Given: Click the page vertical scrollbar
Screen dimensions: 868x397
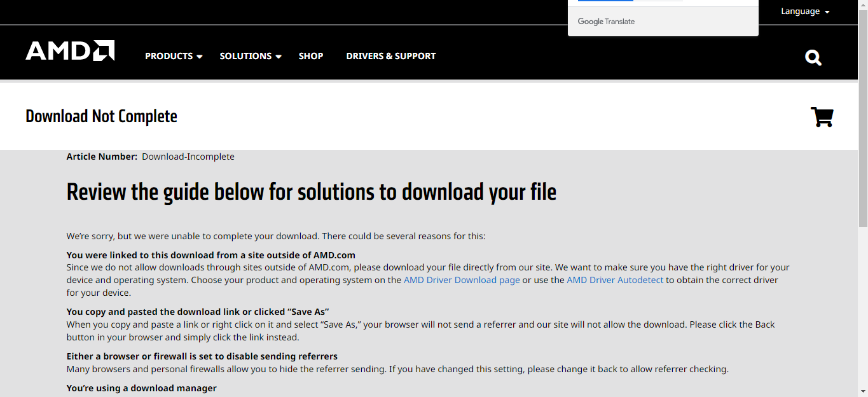Looking at the screenshot, I should click(863, 118).
